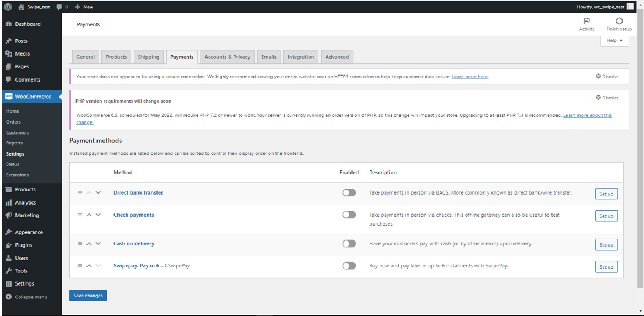Open Direct bank transfer method link
The image size is (644, 316).
[138, 192]
